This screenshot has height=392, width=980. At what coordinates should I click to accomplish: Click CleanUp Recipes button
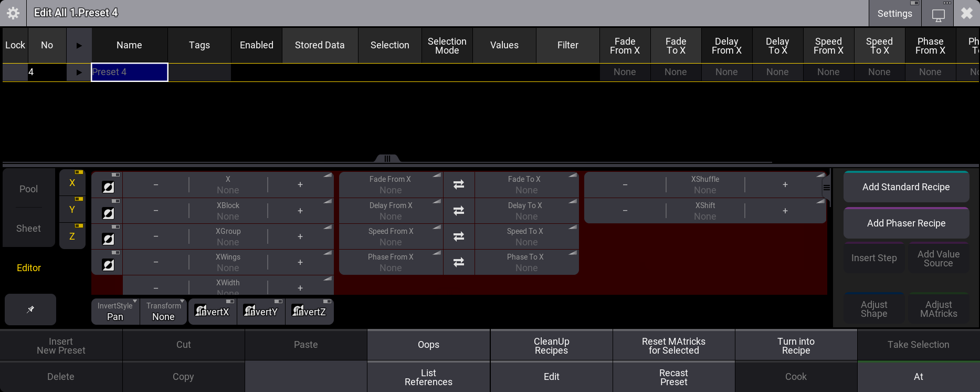point(551,346)
